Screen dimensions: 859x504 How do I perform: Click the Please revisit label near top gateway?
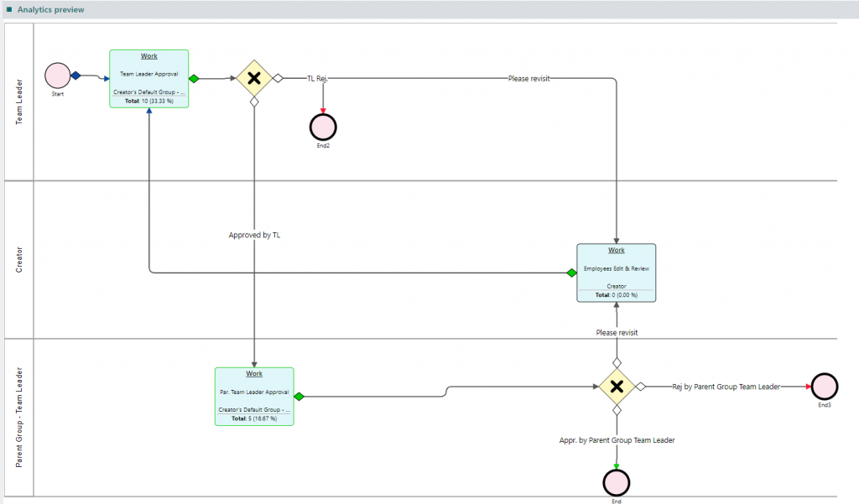[528, 77]
